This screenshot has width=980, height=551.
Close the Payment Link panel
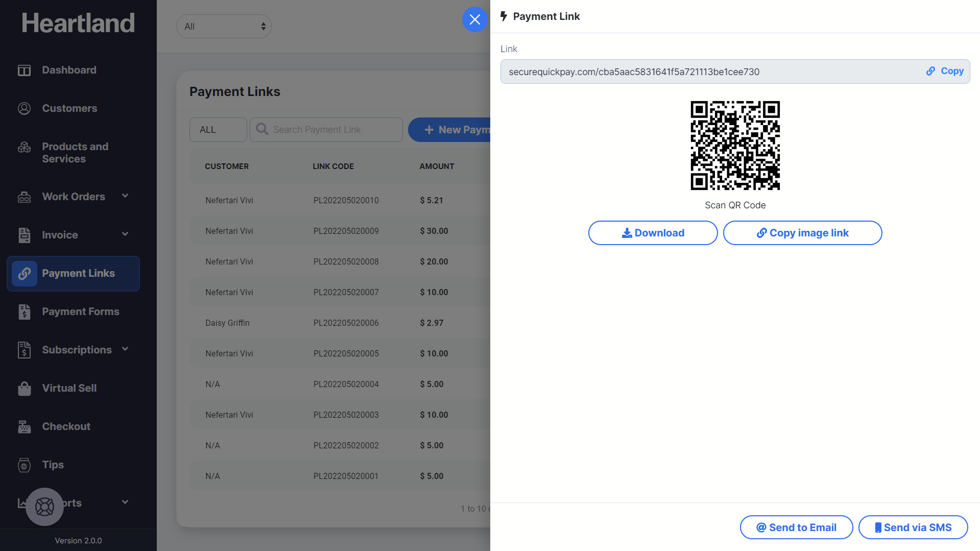(x=474, y=19)
